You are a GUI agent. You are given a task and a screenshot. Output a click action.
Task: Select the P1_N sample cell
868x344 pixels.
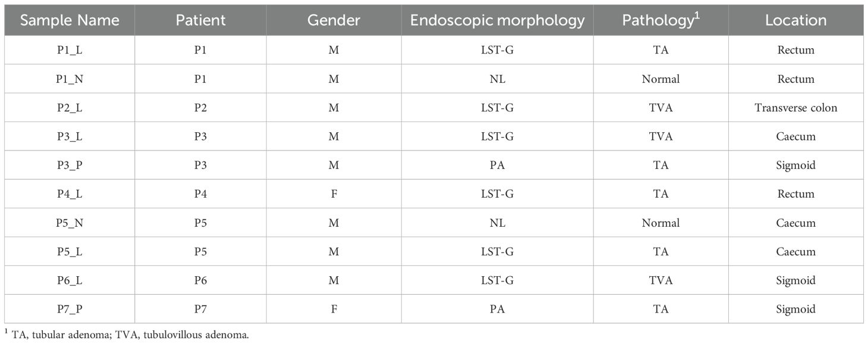70,79
